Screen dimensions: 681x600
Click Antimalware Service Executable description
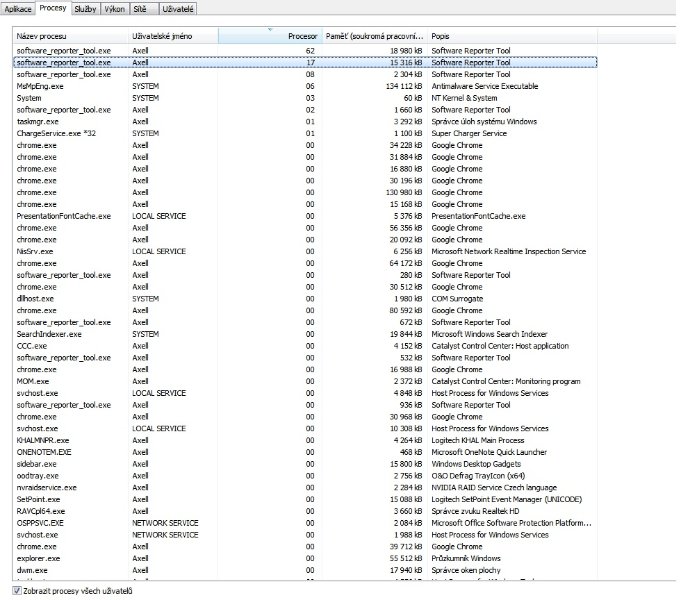click(485, 86)
